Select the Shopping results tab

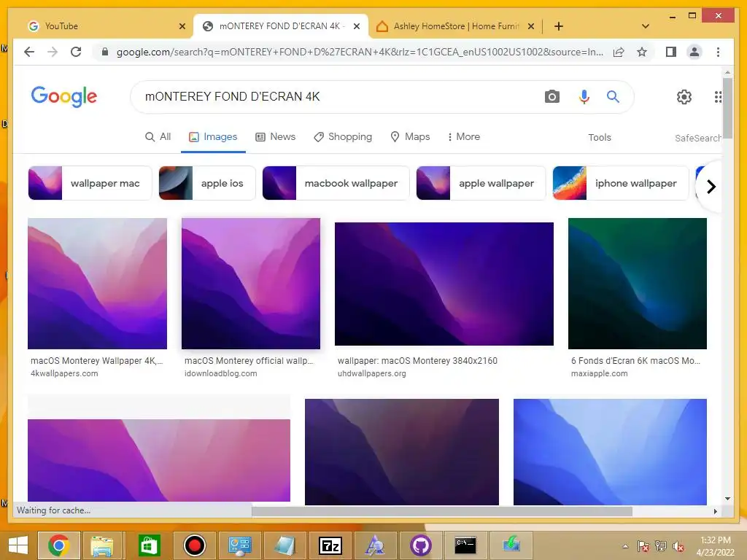343,136
